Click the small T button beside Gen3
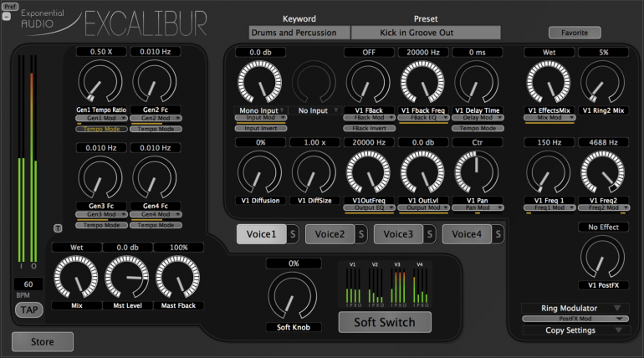644x358 pixels. [57, 228]
